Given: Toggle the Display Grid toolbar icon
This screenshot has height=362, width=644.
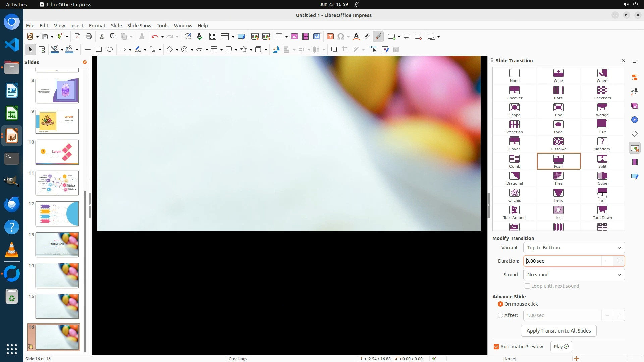Looking at the screenshot, I should (212, 37).
